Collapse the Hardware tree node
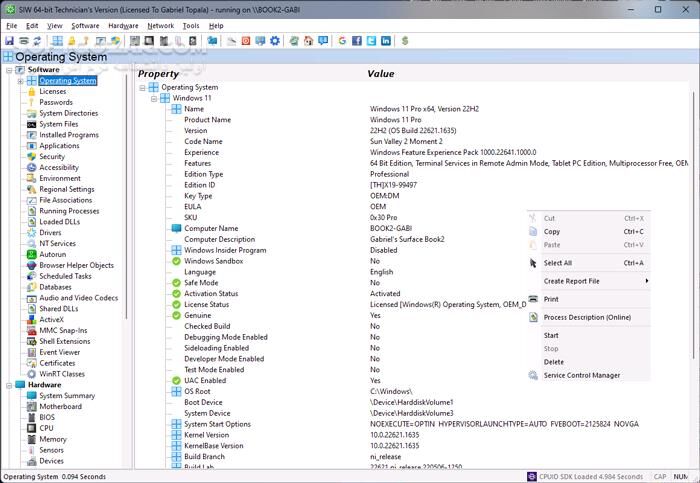Image resolution: width=700 pixels, height=483 pixels. [x=8, y=385]
